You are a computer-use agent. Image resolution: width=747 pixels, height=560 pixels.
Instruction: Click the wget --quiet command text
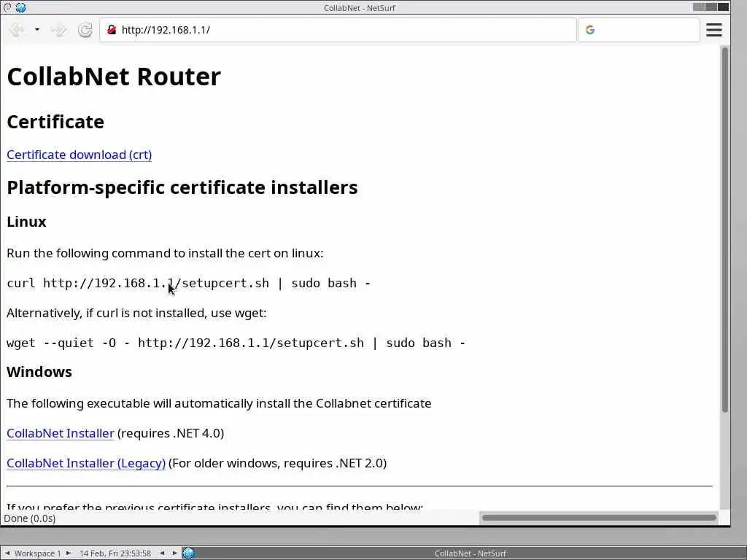pyautogui.click(x=236, y=343)
